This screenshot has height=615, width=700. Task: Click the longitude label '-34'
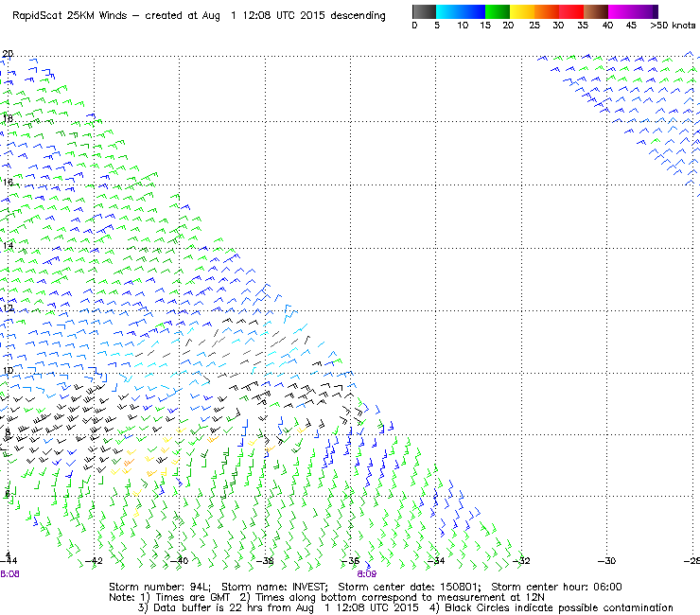coord(436,561)
